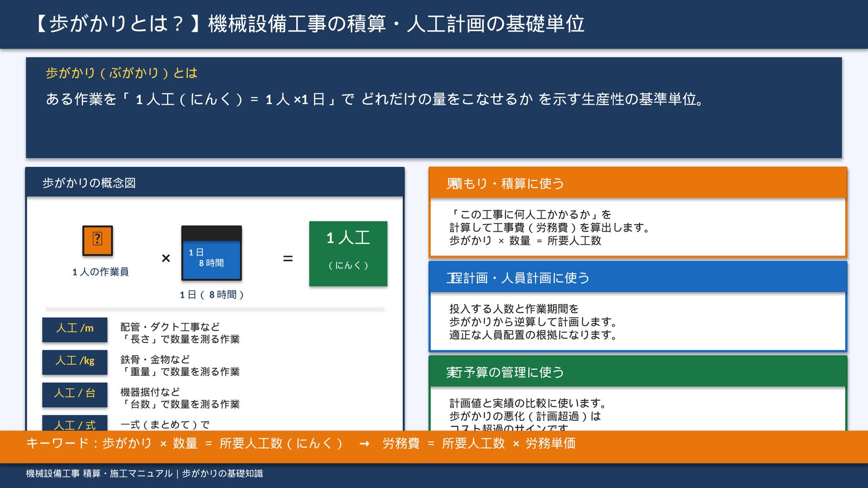Screen dimensions: 868x488
Task: Select the 人工/kg unit badge
Action: tap(75, 362)
